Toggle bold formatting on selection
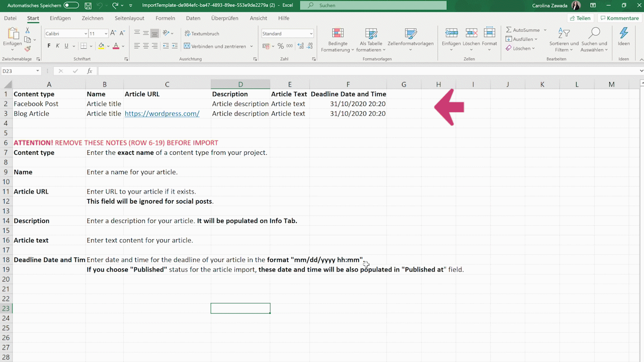This screenshot has height=362, width=644. coord(48,45)
